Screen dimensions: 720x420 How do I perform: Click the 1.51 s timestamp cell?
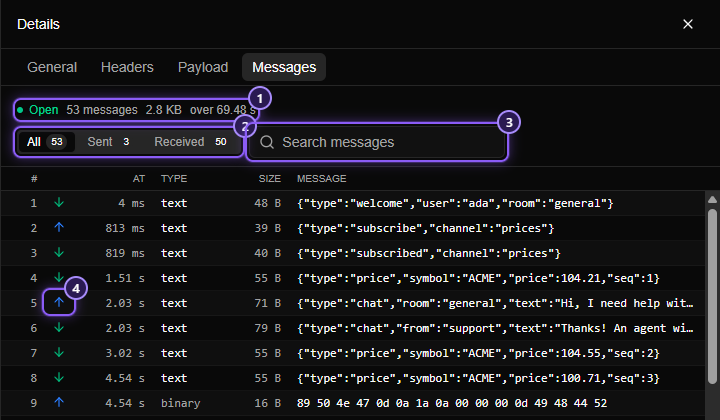point(125,278)
